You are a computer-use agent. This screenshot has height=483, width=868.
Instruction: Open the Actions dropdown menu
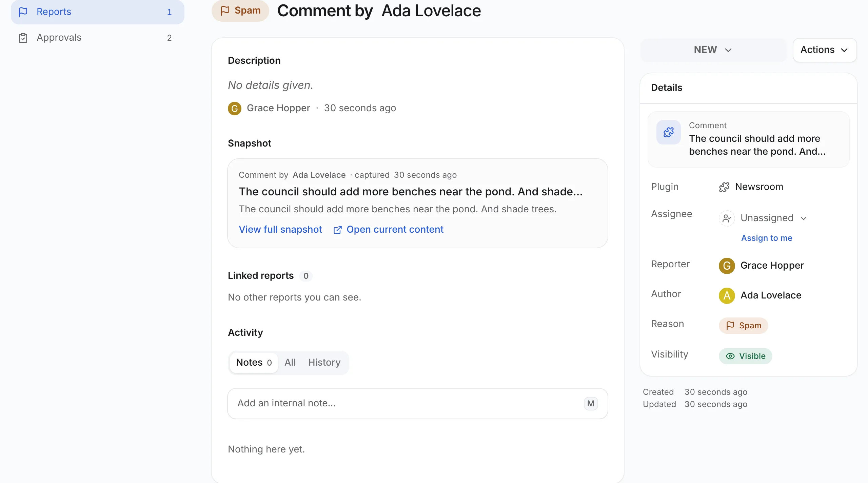825,50
